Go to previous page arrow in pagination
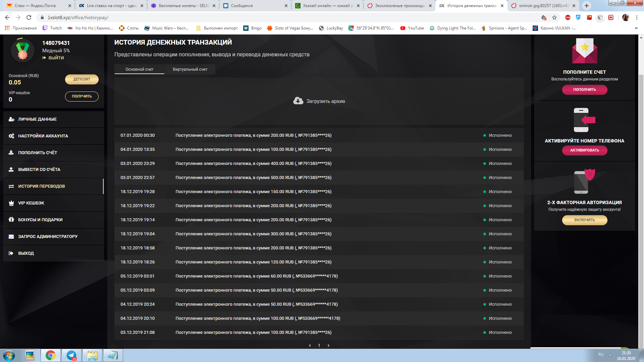Screen dimensions: 644x362 [310, 346]
